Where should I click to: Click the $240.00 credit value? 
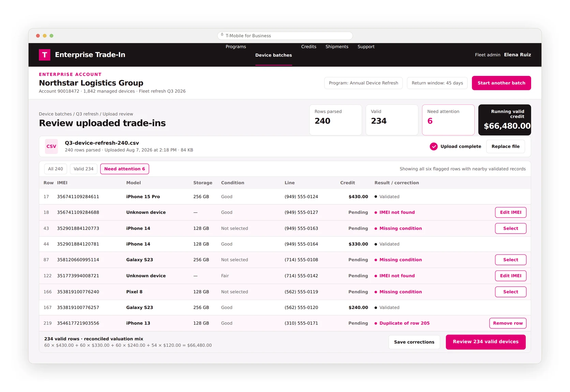(358, 308)
